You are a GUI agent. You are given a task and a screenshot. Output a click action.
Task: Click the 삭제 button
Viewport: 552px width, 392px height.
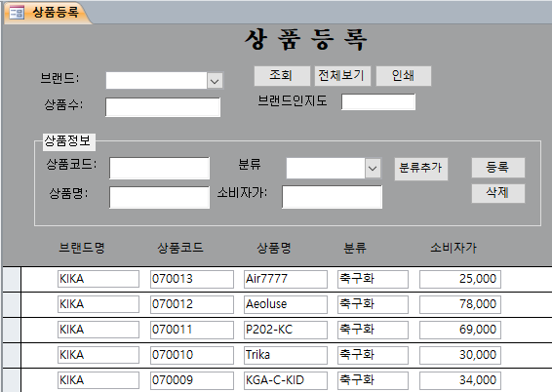point(498,193)
